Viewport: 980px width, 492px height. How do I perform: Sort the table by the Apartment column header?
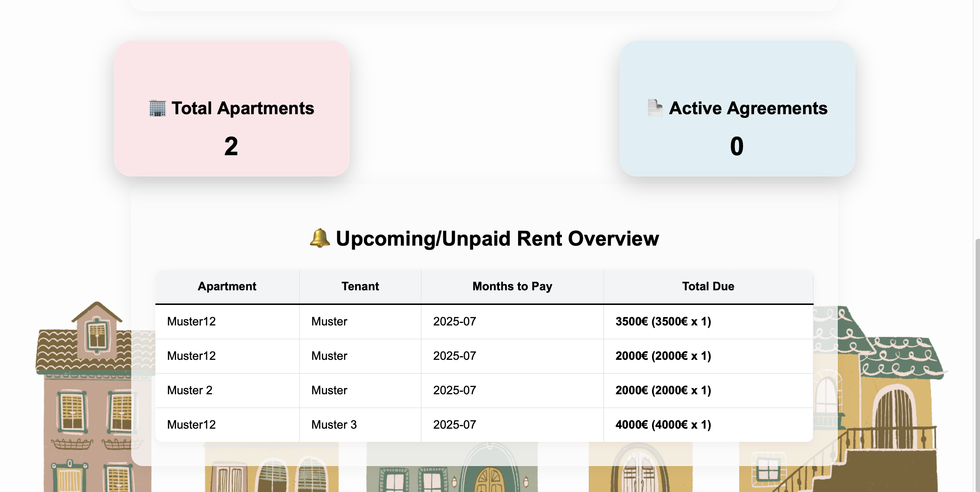coord(227,286)
